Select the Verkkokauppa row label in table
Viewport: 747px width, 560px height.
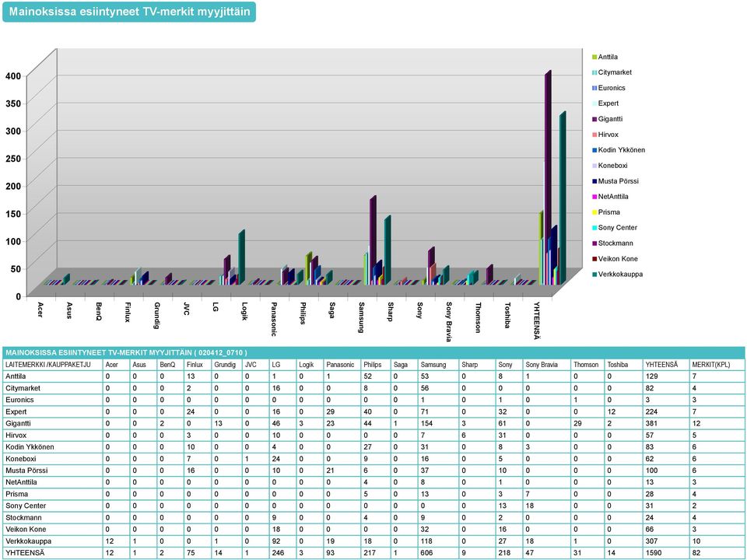point(28,541)
